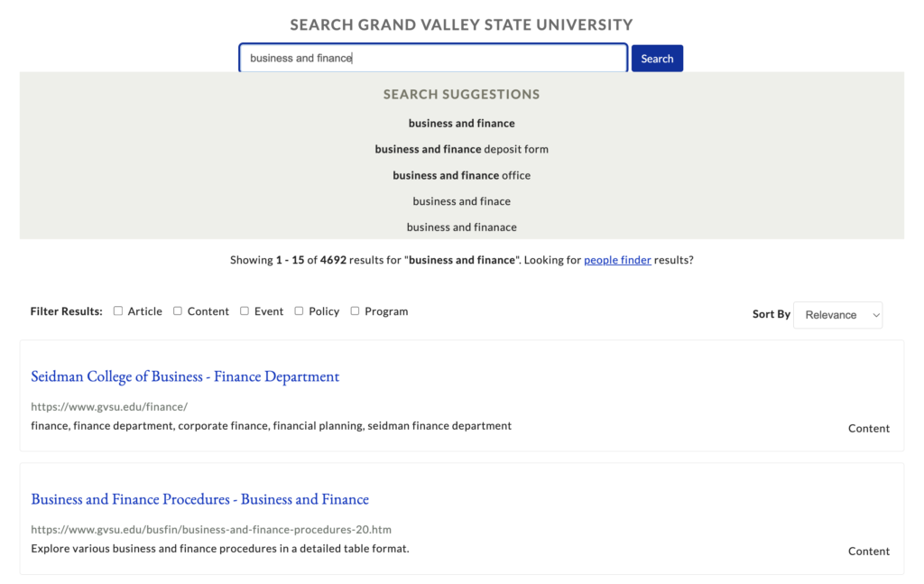Choose "business and finance deposit form" suggestion
Image resolution: width=924 pixels, height=584 pixels.
tap(461, 150)
